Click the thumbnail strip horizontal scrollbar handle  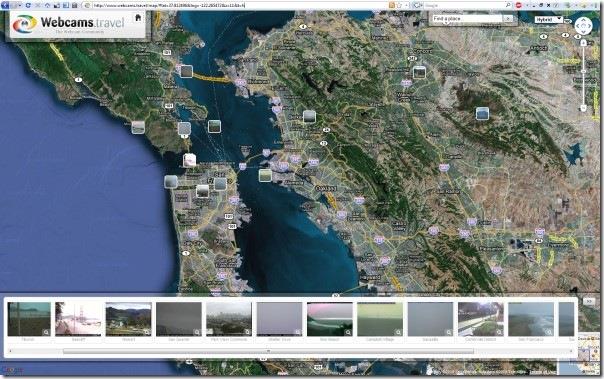point(268,351)
